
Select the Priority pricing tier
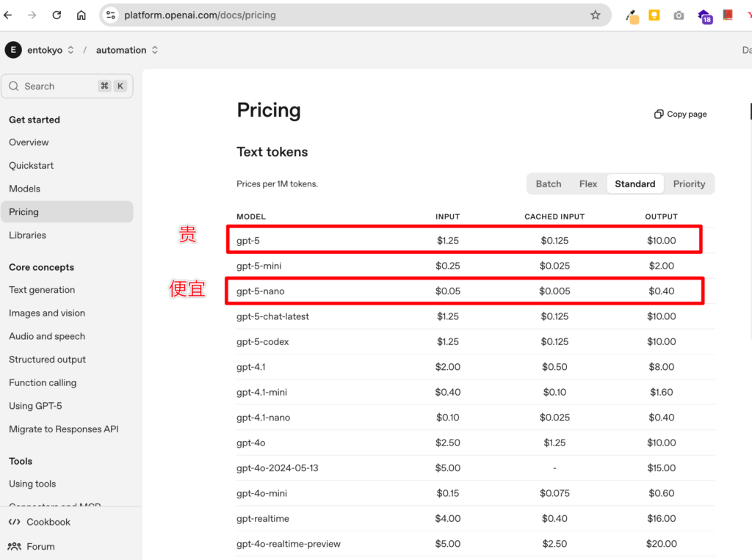689,184
